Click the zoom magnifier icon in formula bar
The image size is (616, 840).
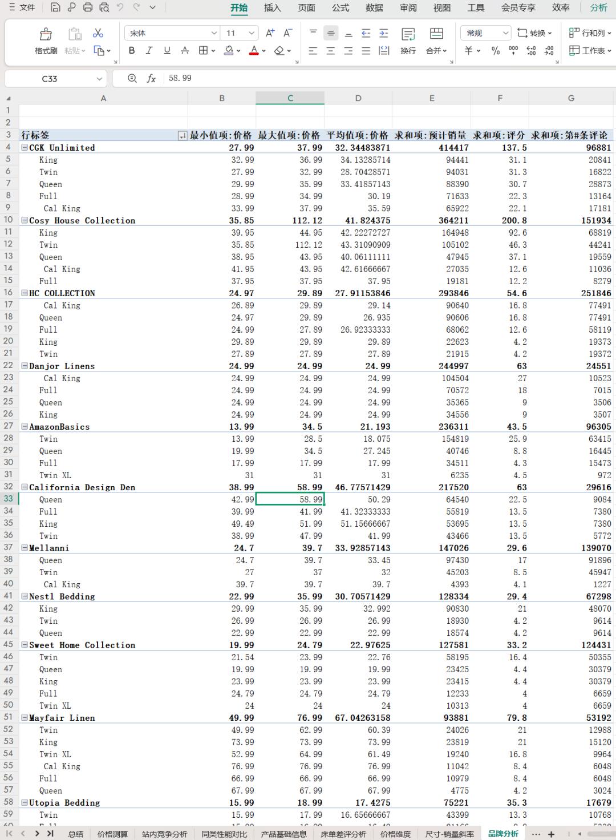click(132, 78)
